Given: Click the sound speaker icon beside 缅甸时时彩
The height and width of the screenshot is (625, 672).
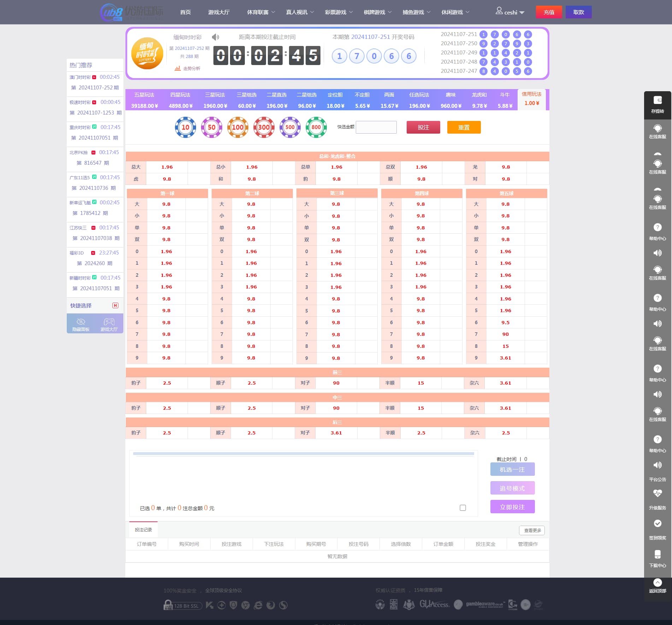Looking at the screenshot, I should coord(215,37).
